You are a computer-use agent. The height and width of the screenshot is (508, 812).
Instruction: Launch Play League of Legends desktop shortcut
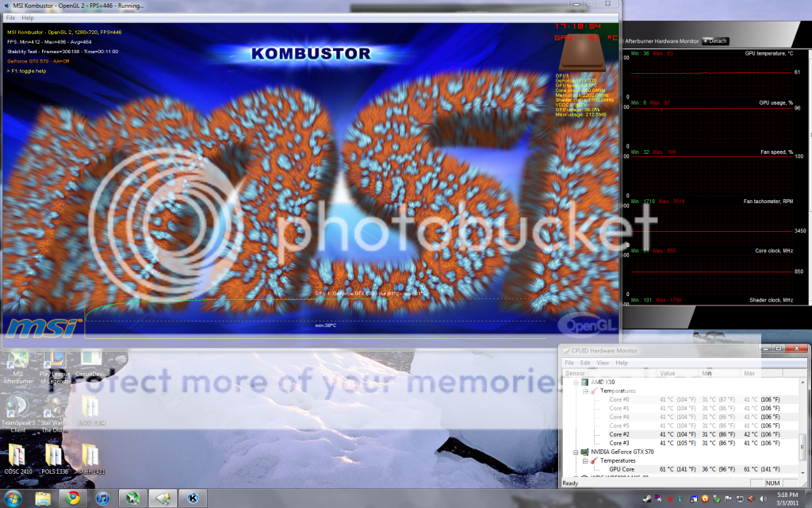coord(55,368)
